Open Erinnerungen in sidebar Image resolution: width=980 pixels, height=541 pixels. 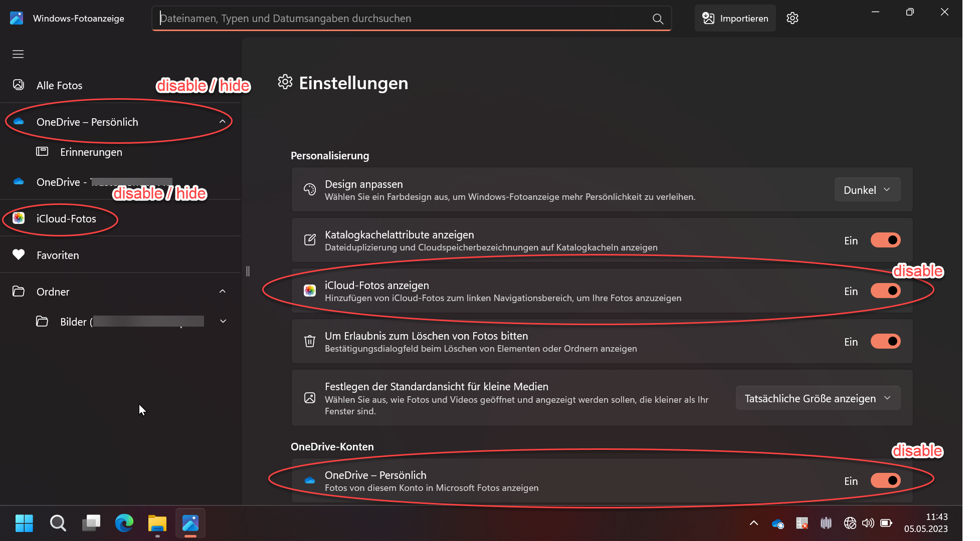coord(120,152)
